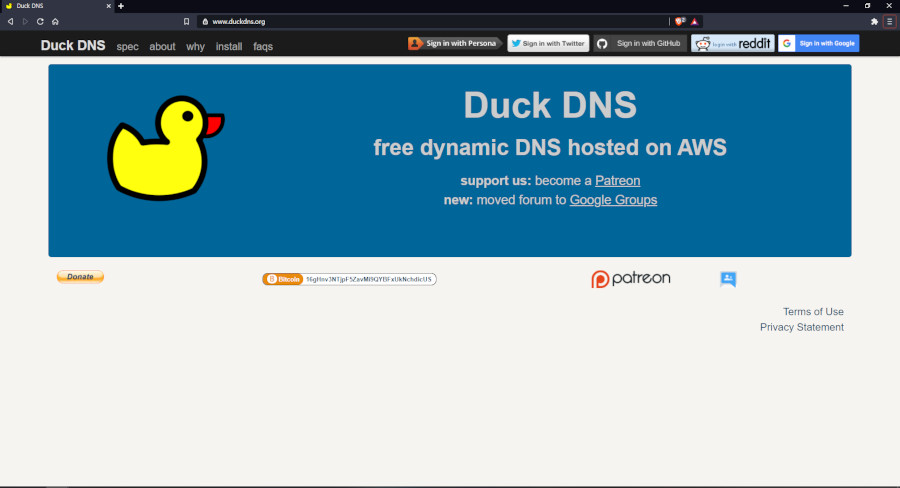Select the Duck DNS browser tab

[56, 6]
